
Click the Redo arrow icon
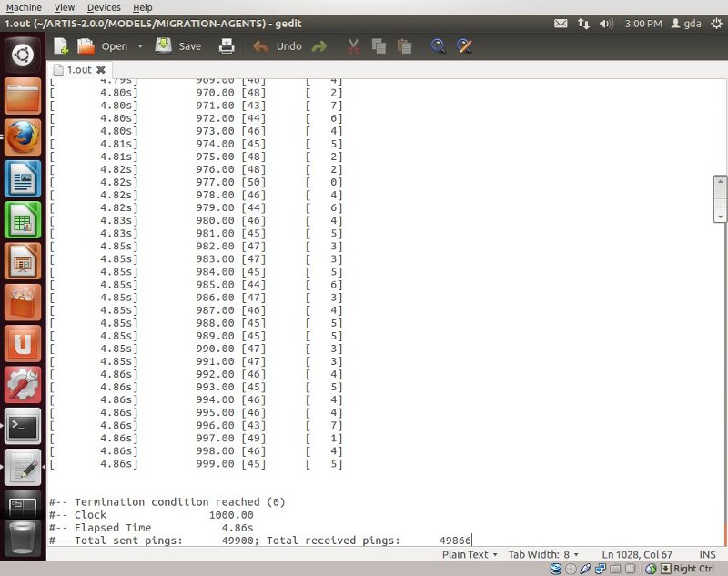(319, 46)
